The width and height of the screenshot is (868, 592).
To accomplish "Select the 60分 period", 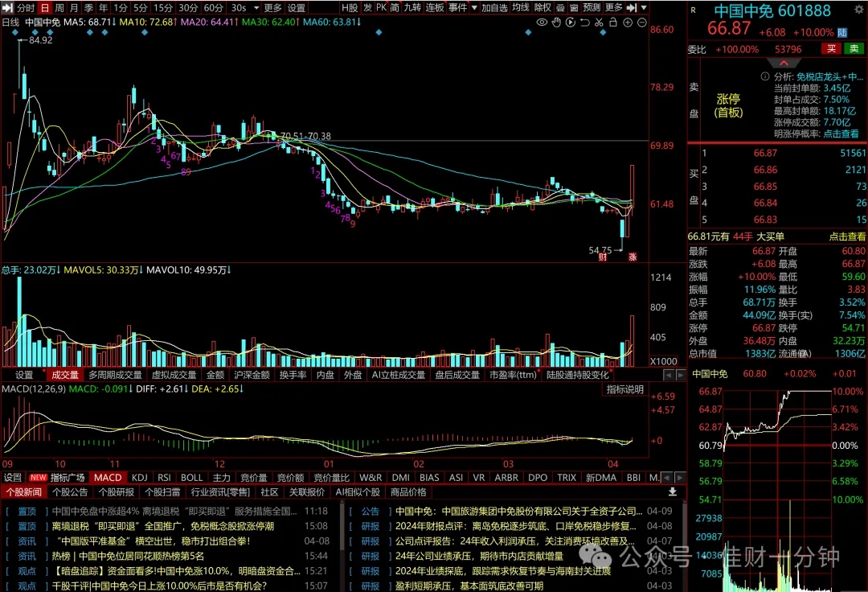I will click(x=214, y=8).
